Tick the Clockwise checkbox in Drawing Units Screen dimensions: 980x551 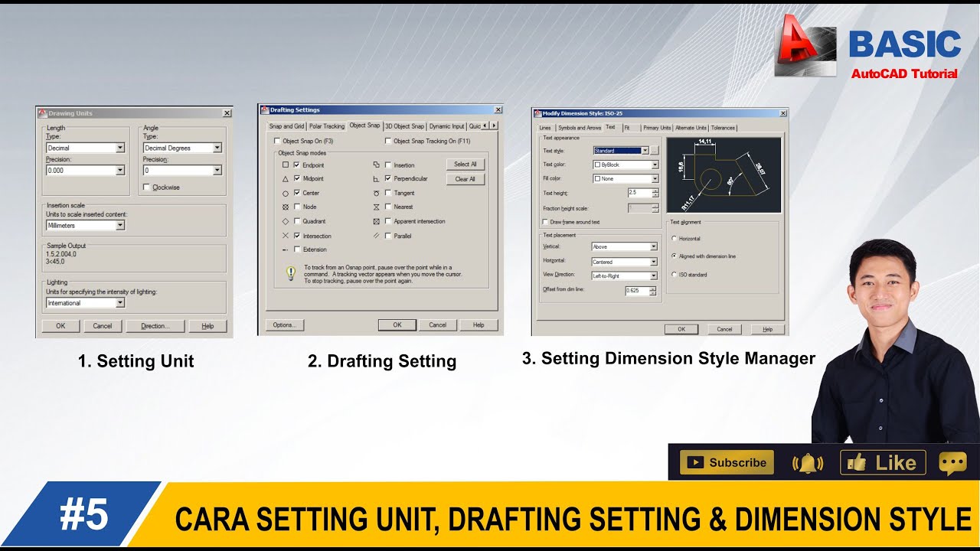(146, 187)
